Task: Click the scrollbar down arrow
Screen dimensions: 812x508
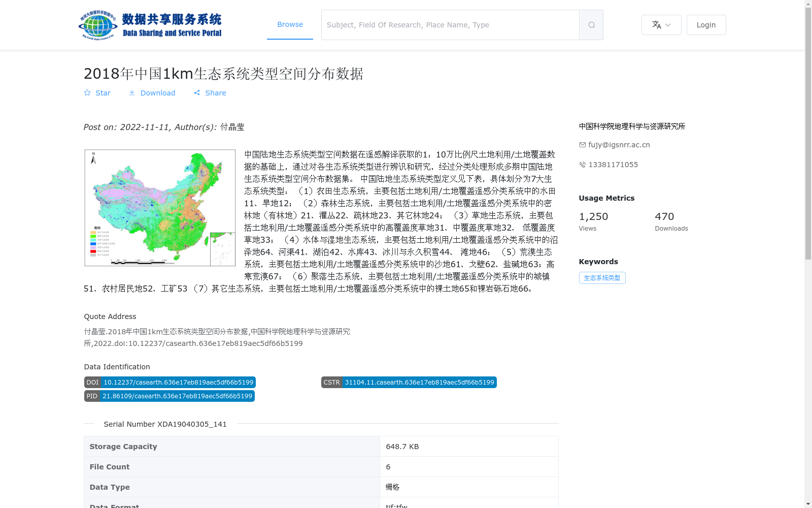Action: (808, 504)
